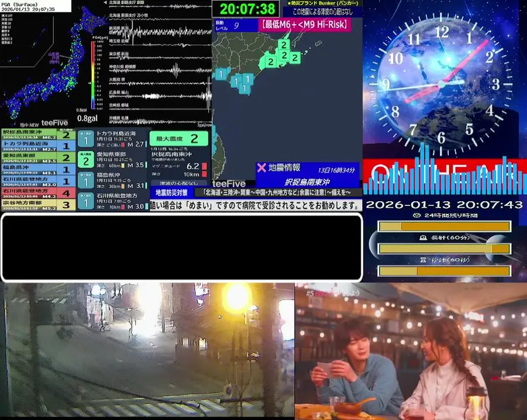
Task: Click the 0.8gal reading
Action: [x=88, y=118]
